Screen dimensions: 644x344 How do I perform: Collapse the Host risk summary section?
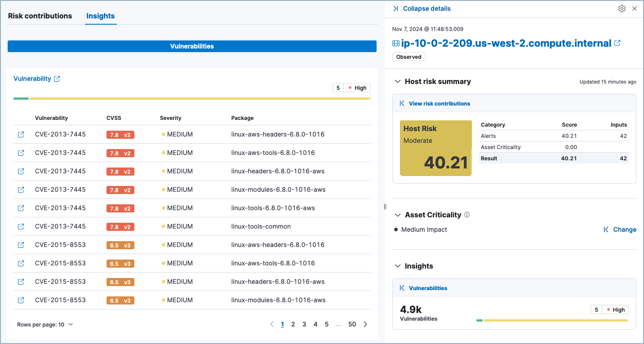click(x=397, y=81)
